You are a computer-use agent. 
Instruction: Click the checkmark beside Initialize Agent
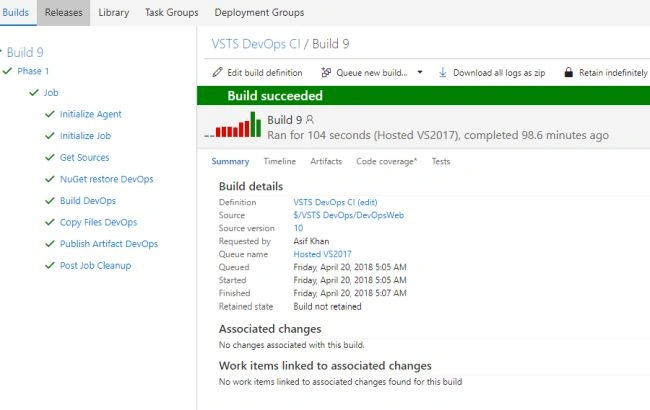click(x=50, y=114)
